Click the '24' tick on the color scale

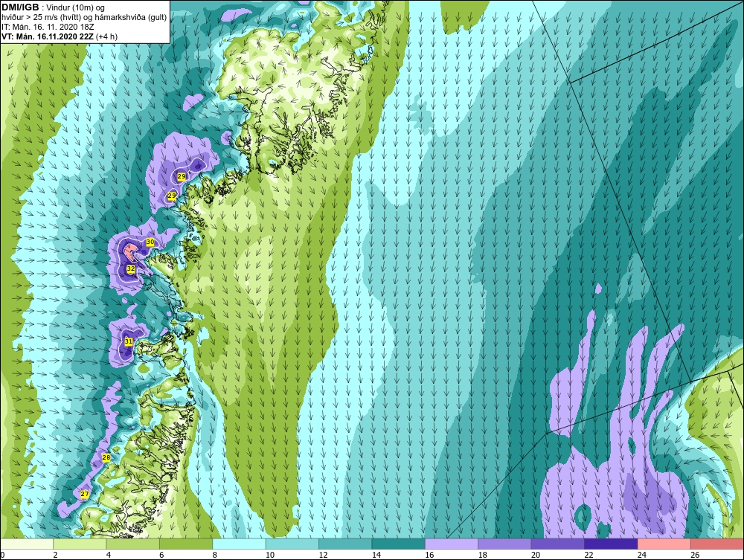click(x=642, y=555)
